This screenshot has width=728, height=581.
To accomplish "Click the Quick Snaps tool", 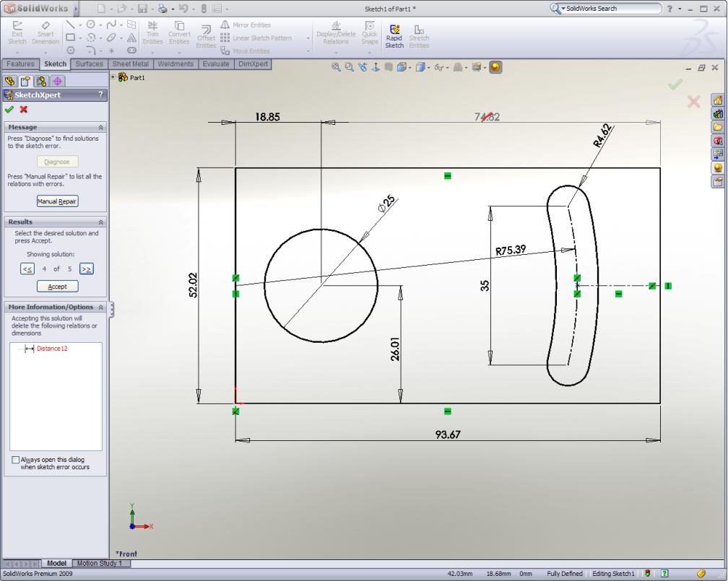I will (370, 32).
